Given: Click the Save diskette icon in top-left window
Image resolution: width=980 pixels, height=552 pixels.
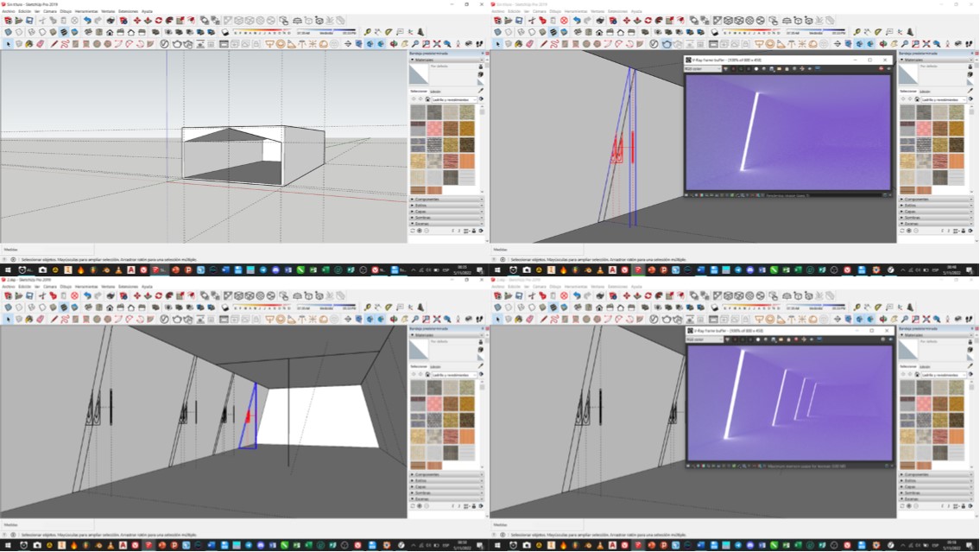Looking at the screenshot, I should click(30, 21).
